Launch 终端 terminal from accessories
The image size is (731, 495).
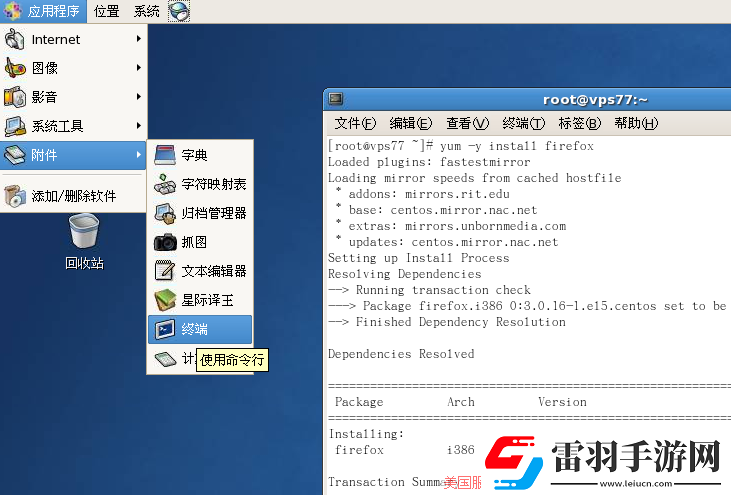200,330
